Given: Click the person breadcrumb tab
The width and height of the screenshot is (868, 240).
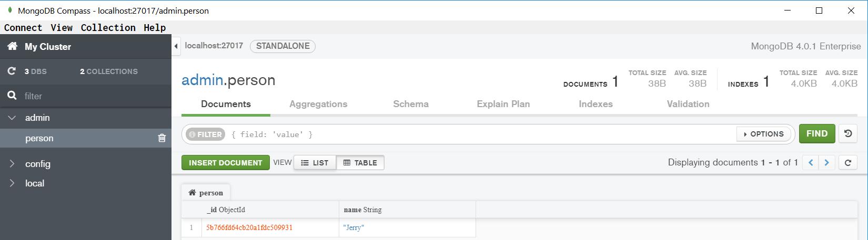Looking at the screenshot, I should tap(206, 192).
